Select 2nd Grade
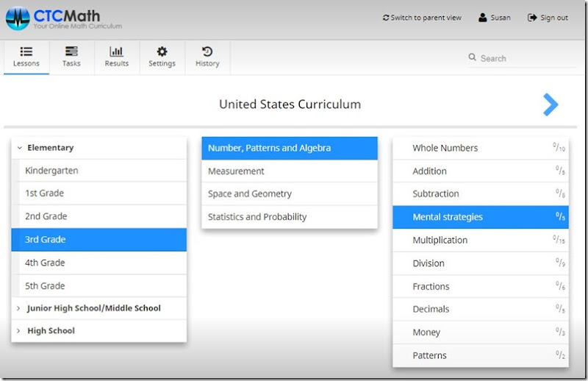588x381 pixels. (99, 216)
